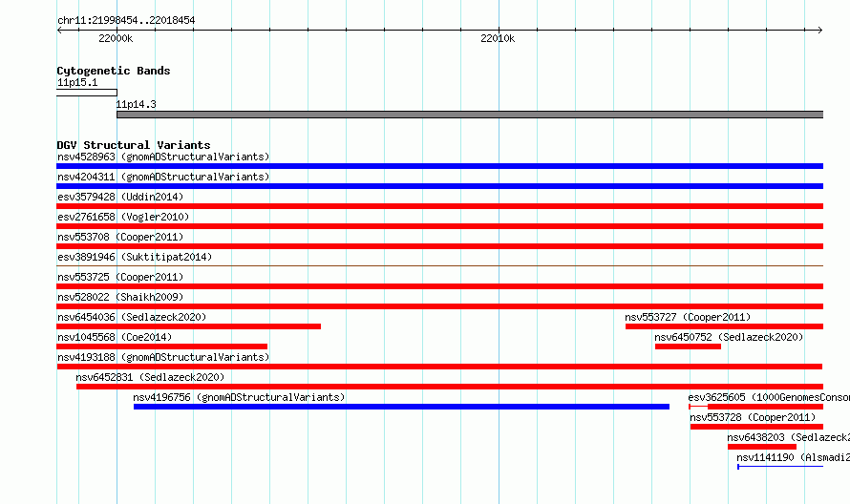The image size is (850, 504).
Task: Click the red bar of nsv553728
Action: click(756, 427)
